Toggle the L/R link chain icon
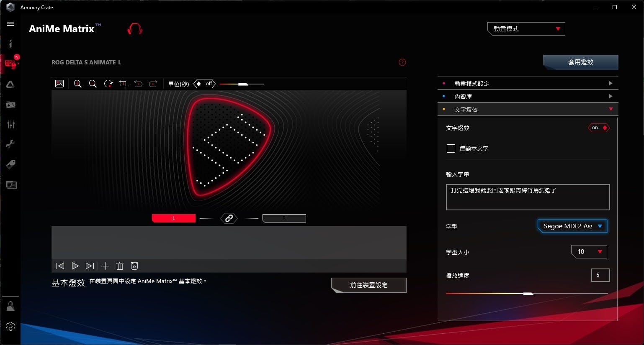The image size is (644, 345). 229,218
